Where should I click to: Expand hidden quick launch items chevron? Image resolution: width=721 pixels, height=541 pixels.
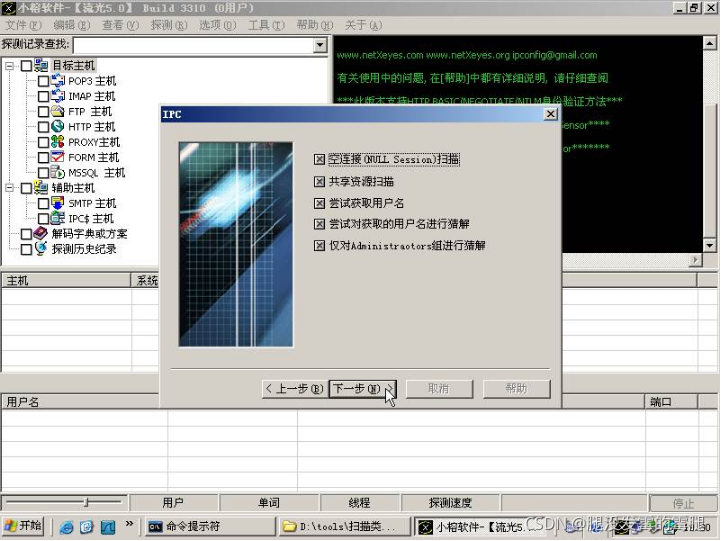129,524
